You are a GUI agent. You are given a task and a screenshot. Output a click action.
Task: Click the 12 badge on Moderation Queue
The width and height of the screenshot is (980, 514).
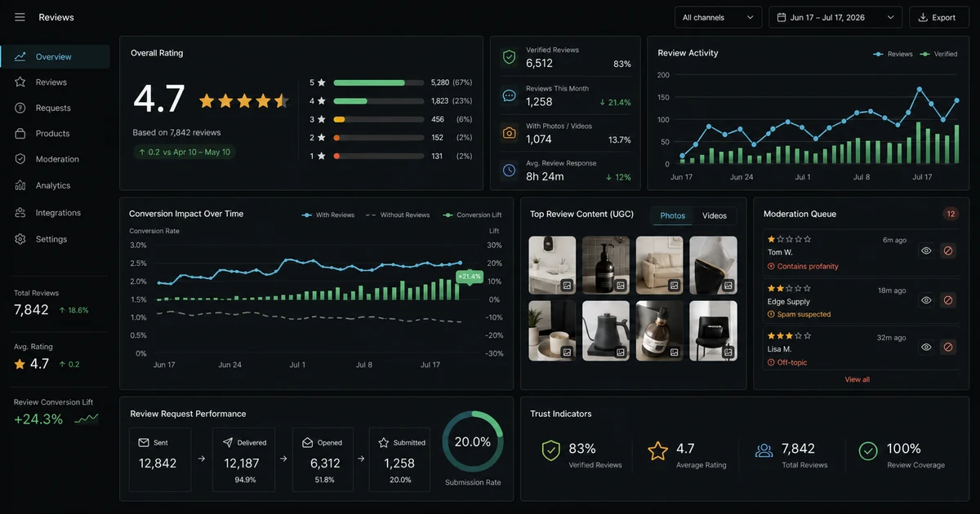[x=951, y=214]
